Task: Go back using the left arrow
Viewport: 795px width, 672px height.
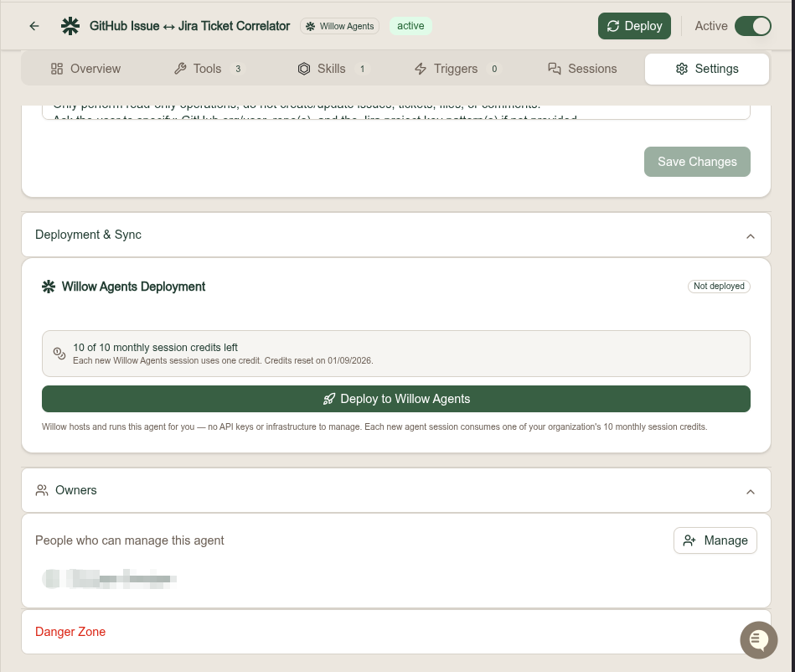Action: tap(34, 26)
